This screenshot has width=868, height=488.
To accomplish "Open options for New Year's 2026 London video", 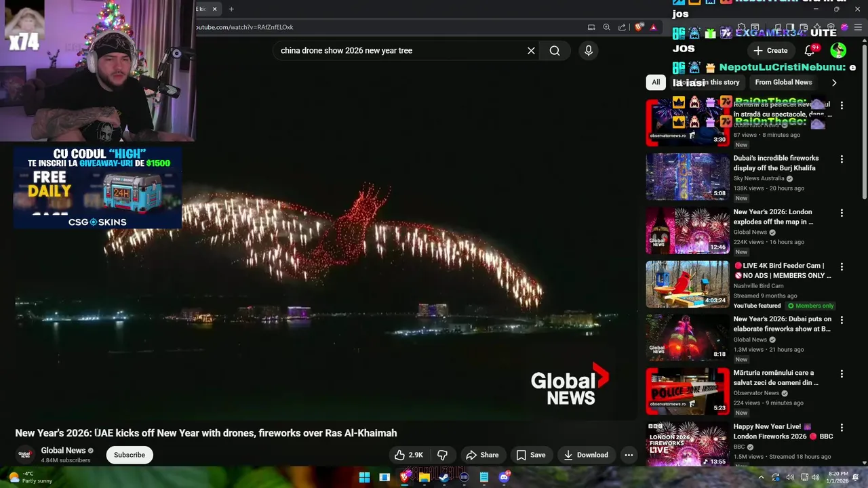I will point(842,213).
